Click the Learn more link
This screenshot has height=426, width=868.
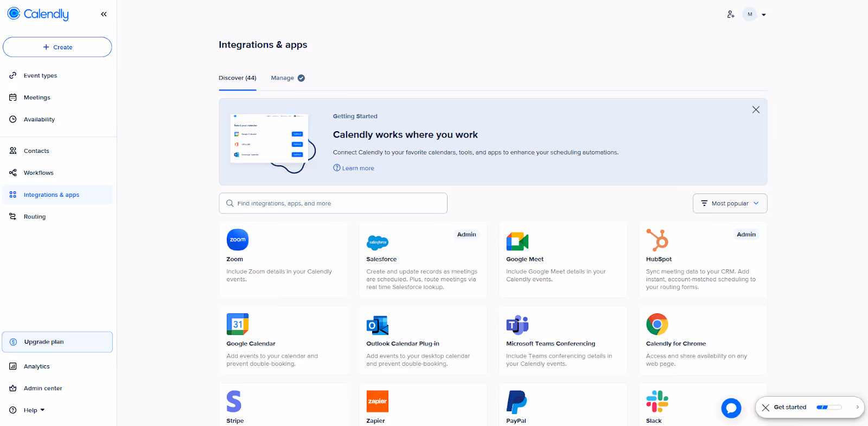(x=354, y=168)
